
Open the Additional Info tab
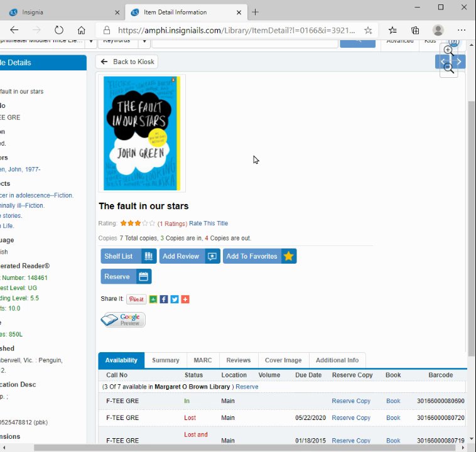(x=337, y=360)
